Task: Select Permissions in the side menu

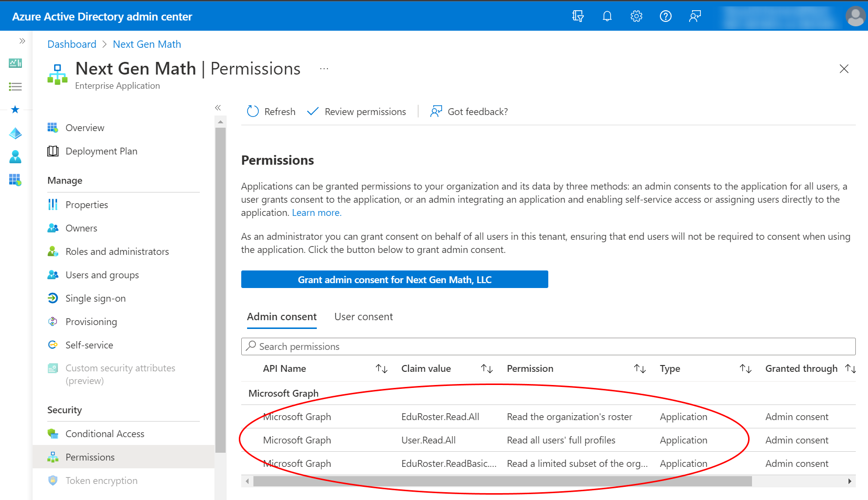Action: pyautogui.click(x=123, y=457)
